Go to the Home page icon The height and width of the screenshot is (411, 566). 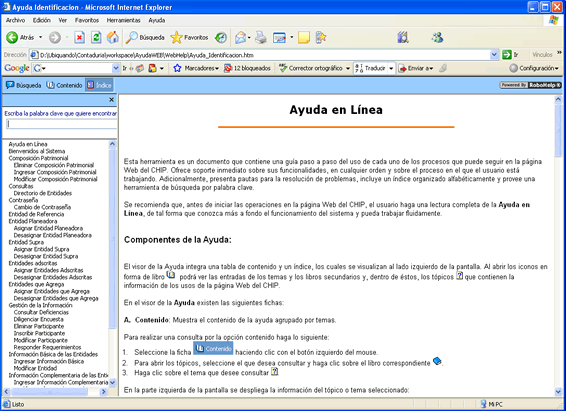(x=113, y=37)
